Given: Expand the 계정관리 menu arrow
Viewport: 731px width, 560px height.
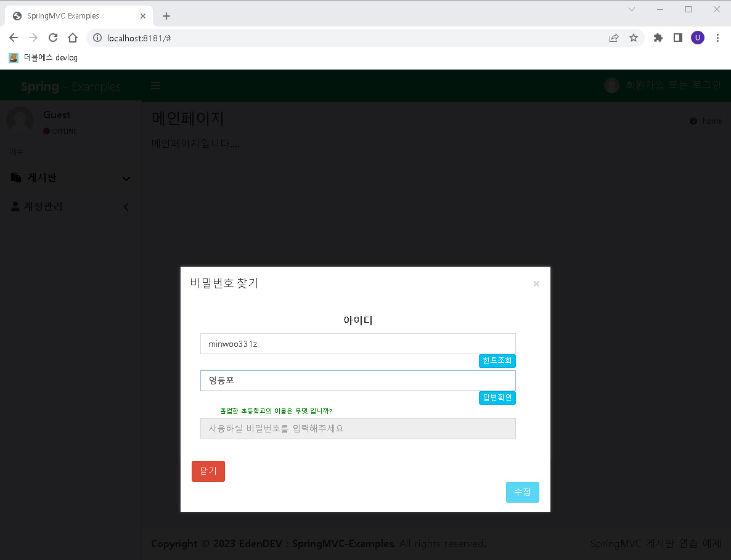Looking at the screenshot, I should pyautogui.click(x=126, y=207).
